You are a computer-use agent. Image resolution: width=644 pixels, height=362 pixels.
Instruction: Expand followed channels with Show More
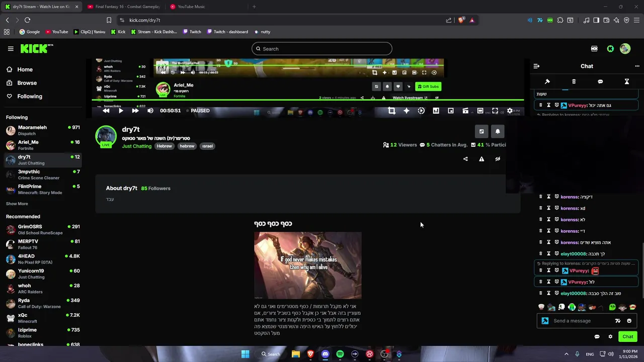pyautogui.click(x=17, y=204)
